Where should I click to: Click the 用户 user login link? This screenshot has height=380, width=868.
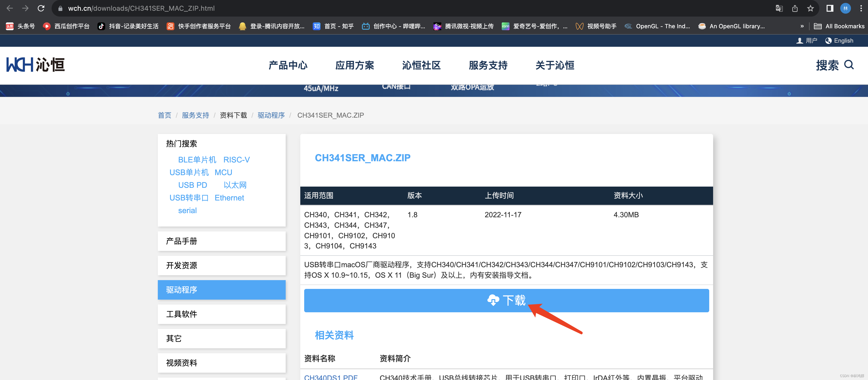coord(807,41)
